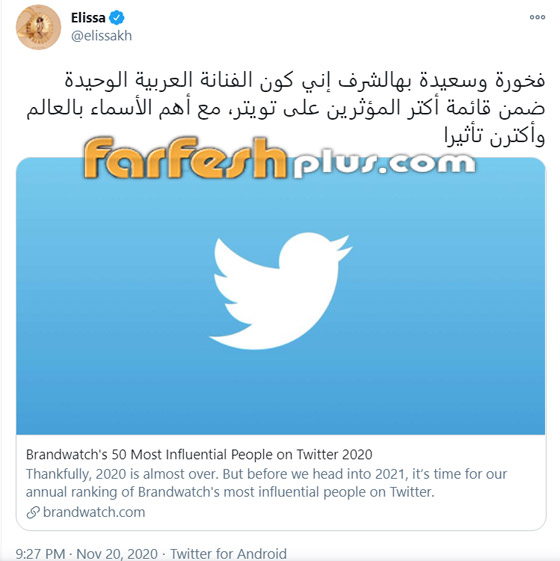Open the Elissa display name link
560x561 pixels.
(88, 18)
